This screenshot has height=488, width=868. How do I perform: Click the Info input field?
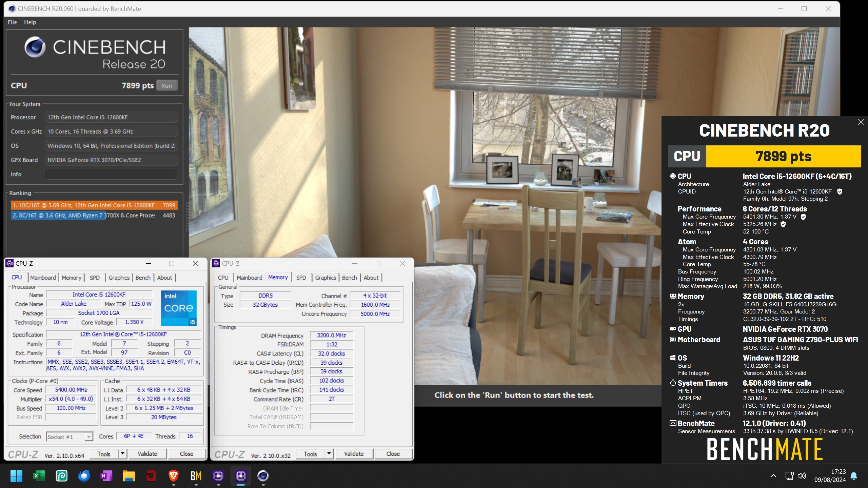click(x=111, y=174)
